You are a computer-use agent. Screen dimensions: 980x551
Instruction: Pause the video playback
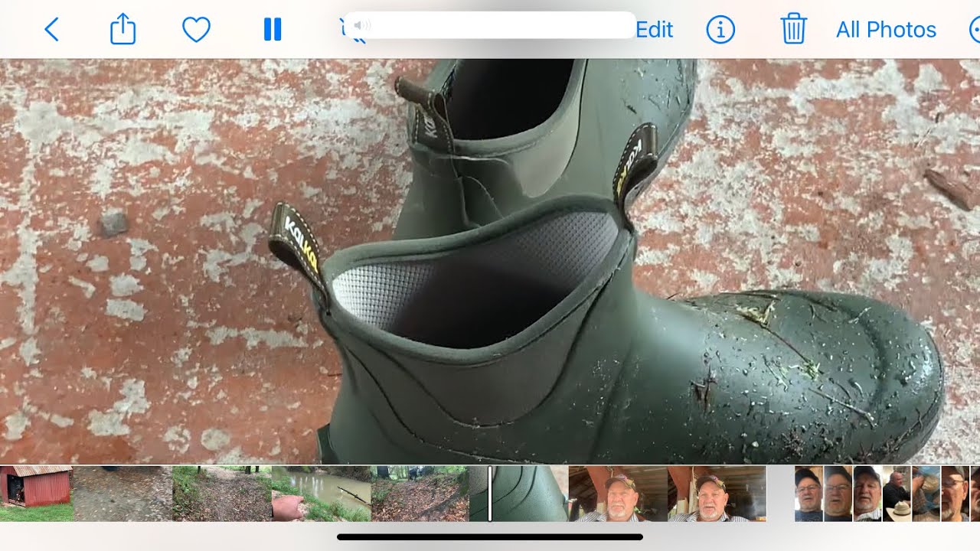pos(272,30)
